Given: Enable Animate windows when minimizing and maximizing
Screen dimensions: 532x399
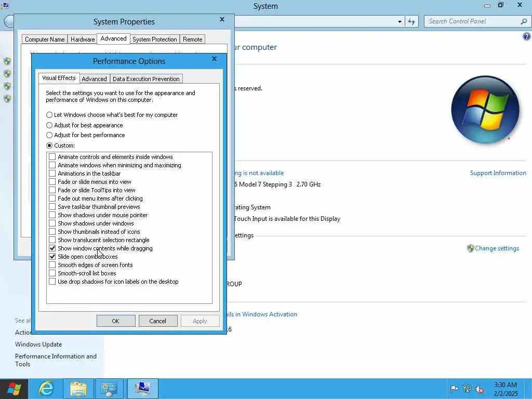Looking at the screenshot, I should [52, 165].
